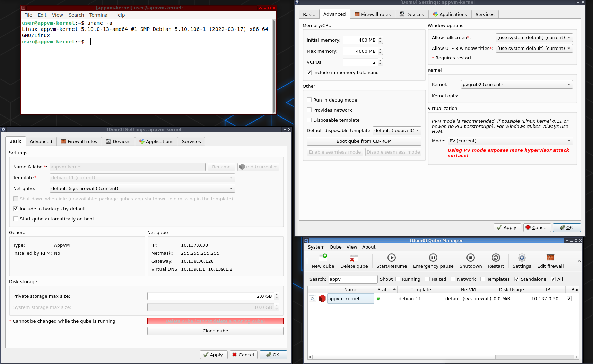
Task: Click the Restart qube icon
Action: point(496,258)
